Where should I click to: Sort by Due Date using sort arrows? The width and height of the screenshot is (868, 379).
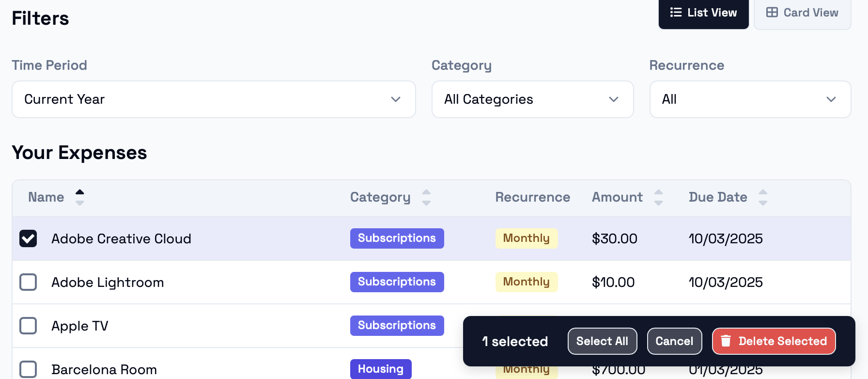763,197
